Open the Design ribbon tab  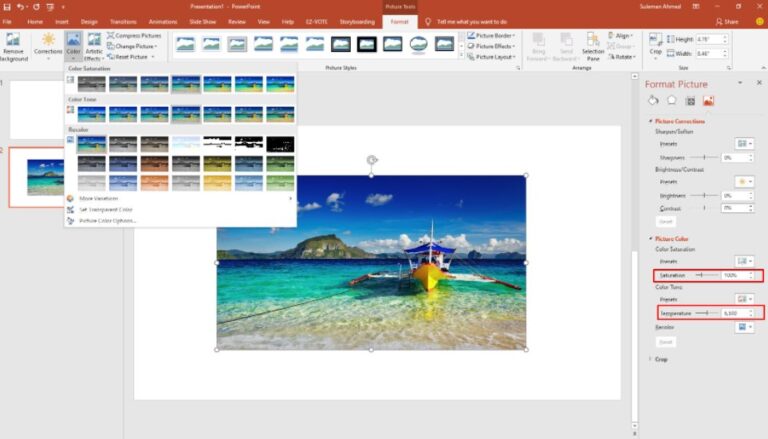[x=89, y=21]
